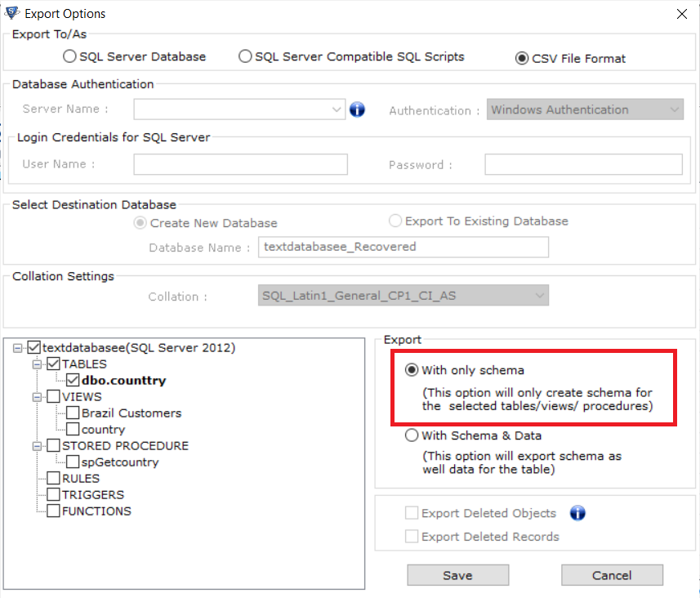
Task: Collapse the TABLES tree node
Action: (37, 364)
